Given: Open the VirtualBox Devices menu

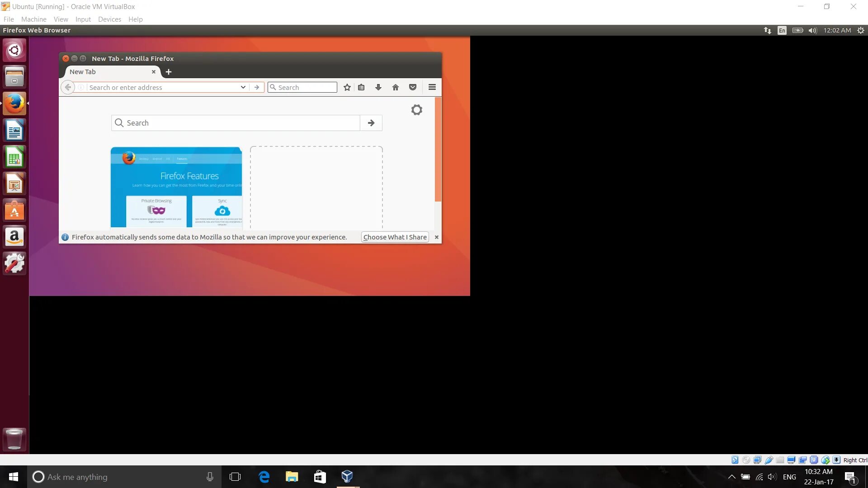Looking at the screenshot, I should point(110,19).
